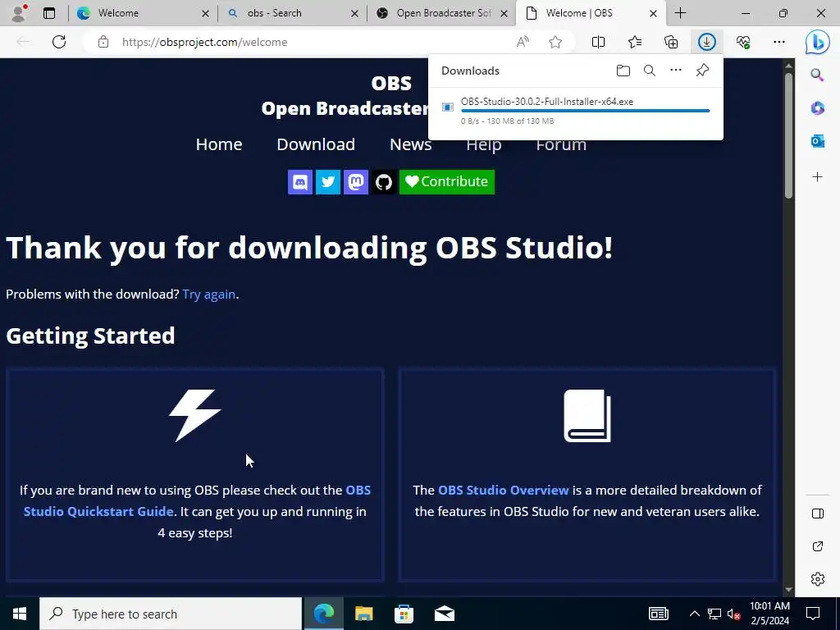Open the Favorites list icon

(x=635, y=42)
